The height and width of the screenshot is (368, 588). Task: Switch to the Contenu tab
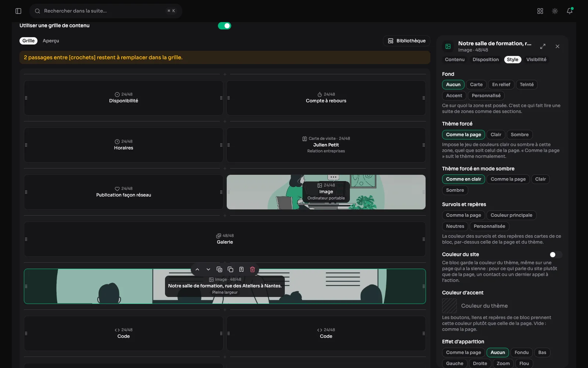coord(455,60)
